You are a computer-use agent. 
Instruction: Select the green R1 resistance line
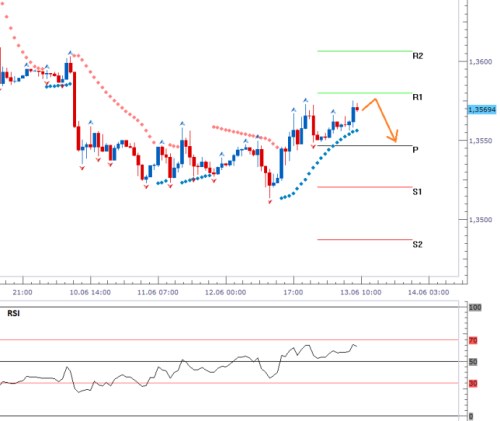pyautogui.click(x=365, y=93)
